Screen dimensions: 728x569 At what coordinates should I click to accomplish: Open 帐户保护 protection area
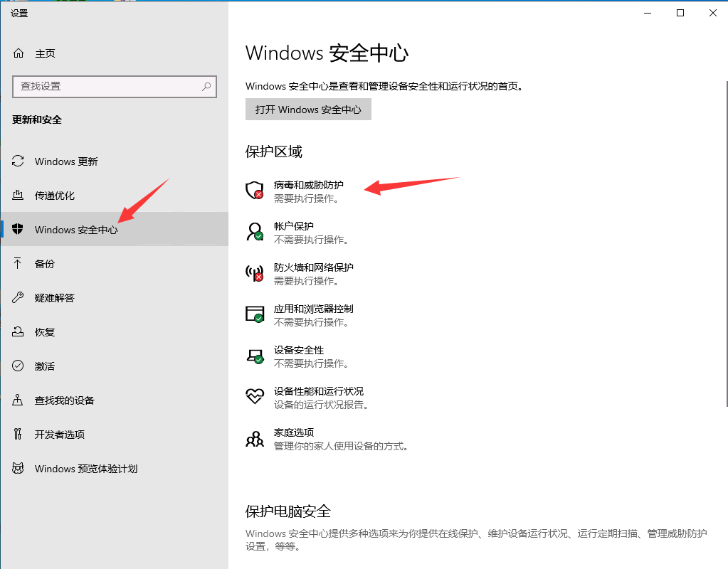[x=293, y=226]
